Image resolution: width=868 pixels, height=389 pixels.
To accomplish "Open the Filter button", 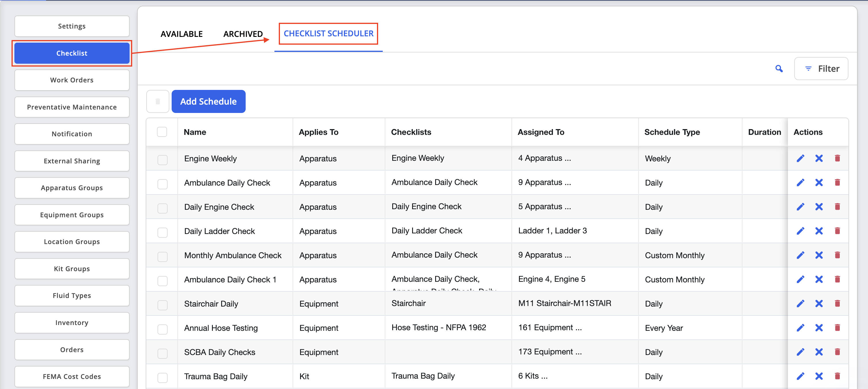I will pos(821,69).
